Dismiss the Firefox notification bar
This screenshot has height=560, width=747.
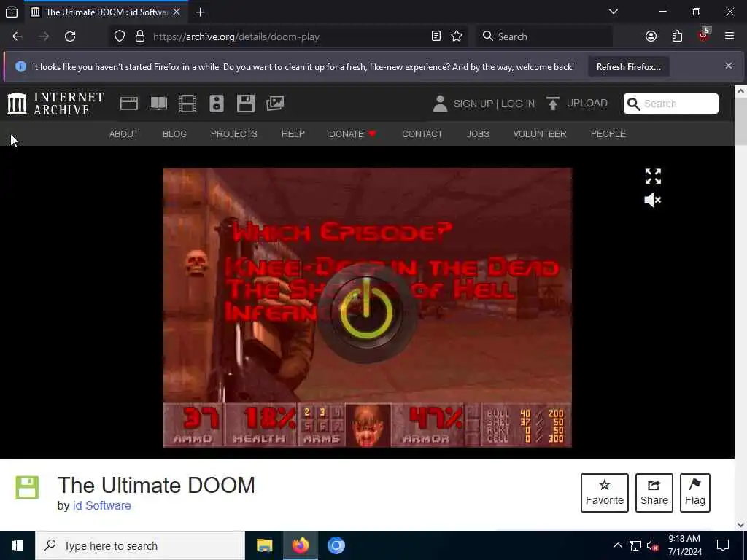pyautogui.click(x=729, y=66)
